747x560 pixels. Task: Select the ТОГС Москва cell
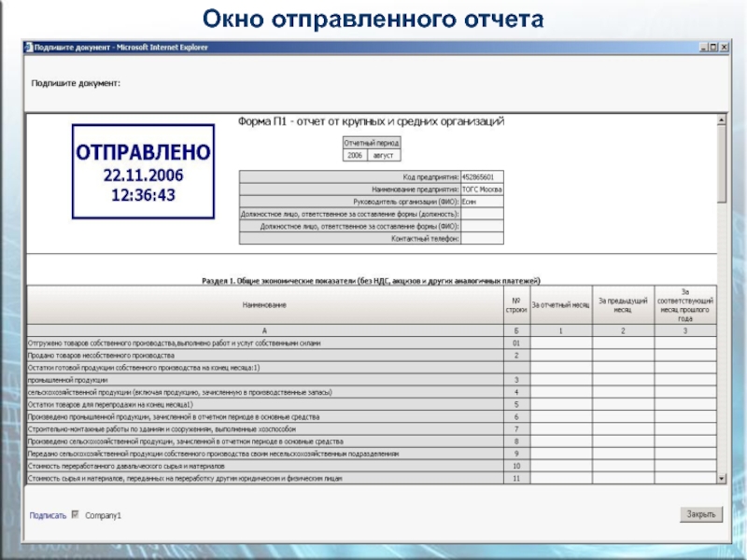pos(482,189)
